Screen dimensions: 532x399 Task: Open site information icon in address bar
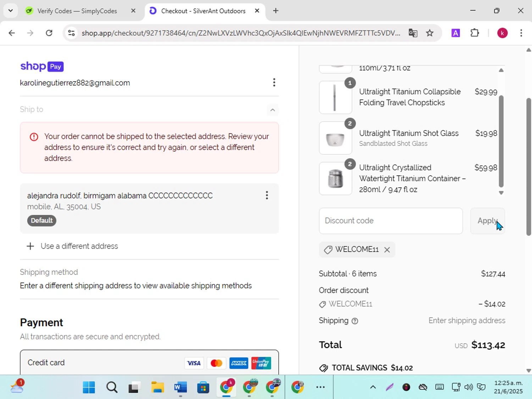coord(71,33)
